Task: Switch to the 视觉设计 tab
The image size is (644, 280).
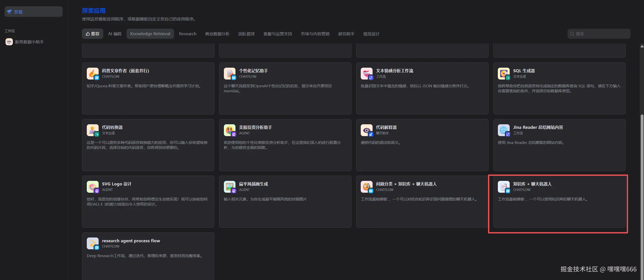Action: (x=371, y=34)
